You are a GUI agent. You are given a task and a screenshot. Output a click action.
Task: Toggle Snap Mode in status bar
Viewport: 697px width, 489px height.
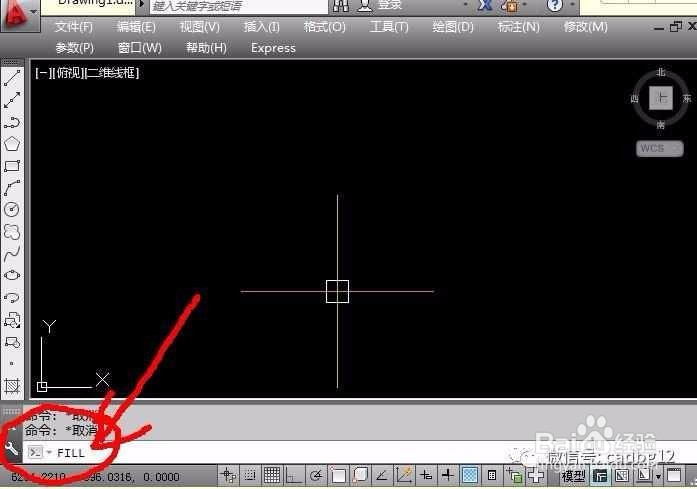250,476
